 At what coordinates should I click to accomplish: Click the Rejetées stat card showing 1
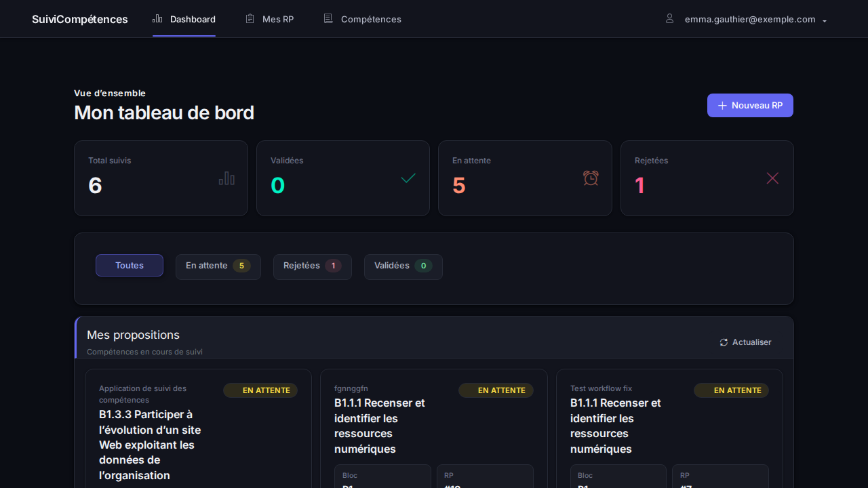coord(707,178)
